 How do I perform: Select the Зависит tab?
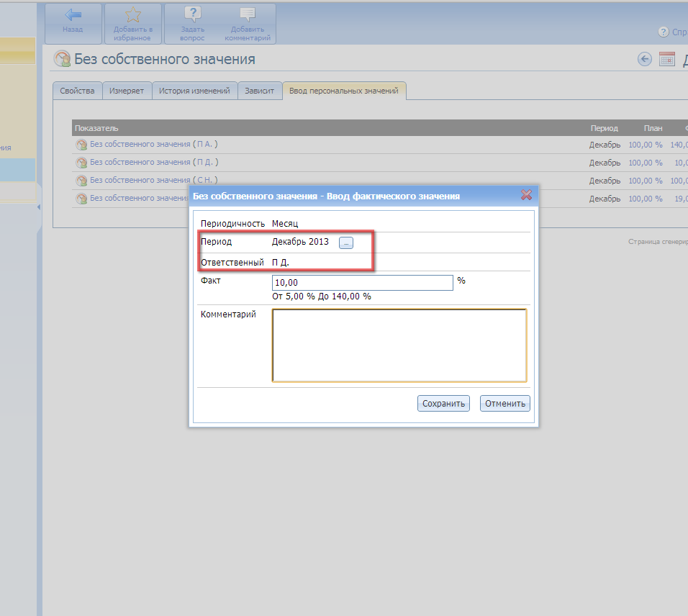pyautogui.click(x=259, y=91)
